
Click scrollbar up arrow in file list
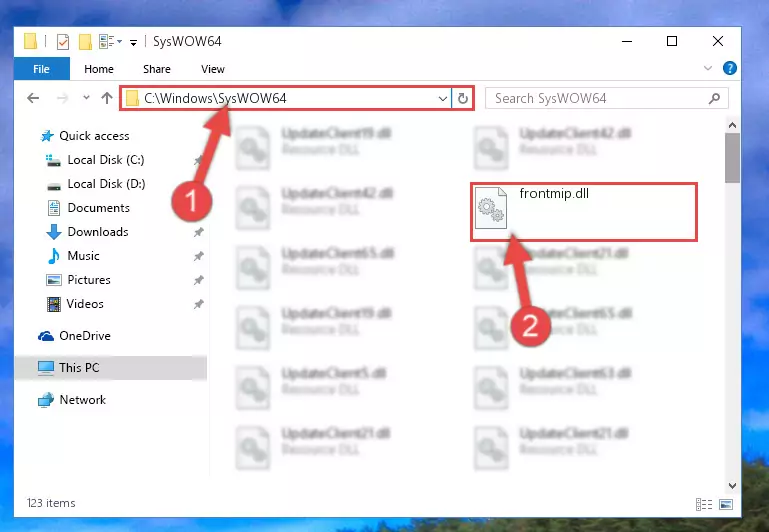click(x=732, y=125)
